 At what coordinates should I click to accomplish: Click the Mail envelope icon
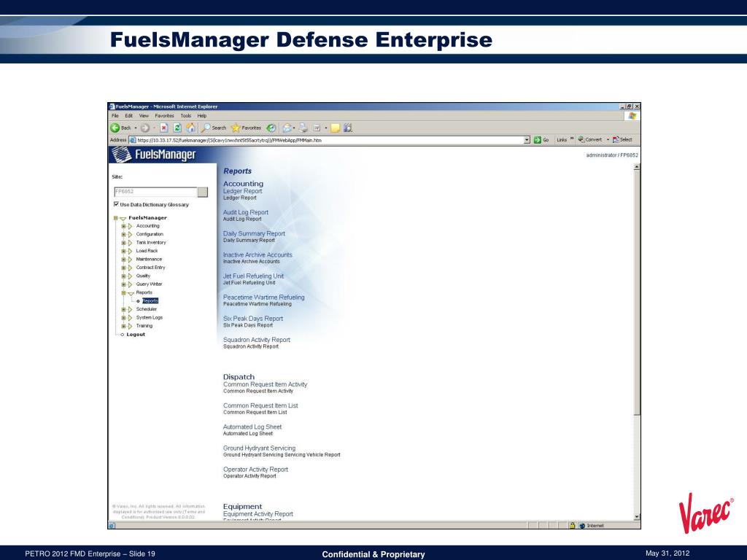(287, 128)
